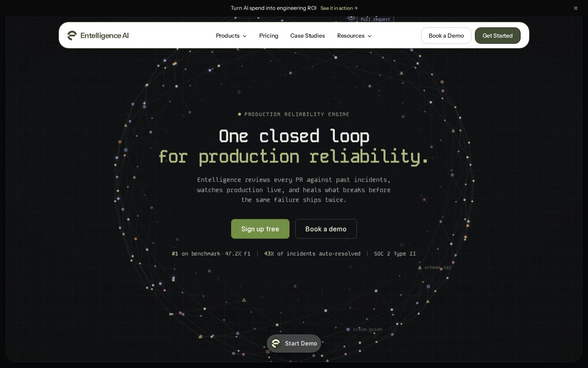Click the "scale-guide" node label
The image size is (588, 368).
(367, 330)
